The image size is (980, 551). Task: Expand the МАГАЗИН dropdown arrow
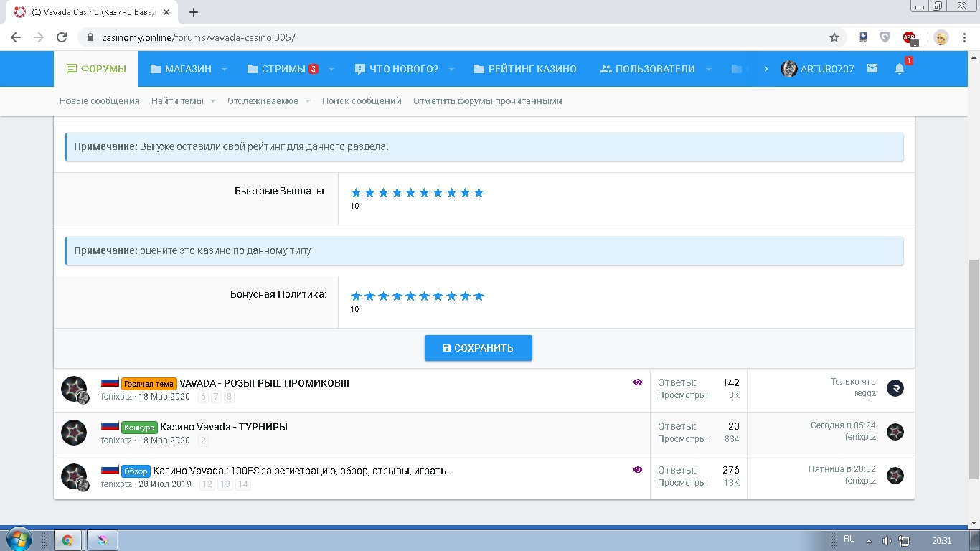click(224, 70)
